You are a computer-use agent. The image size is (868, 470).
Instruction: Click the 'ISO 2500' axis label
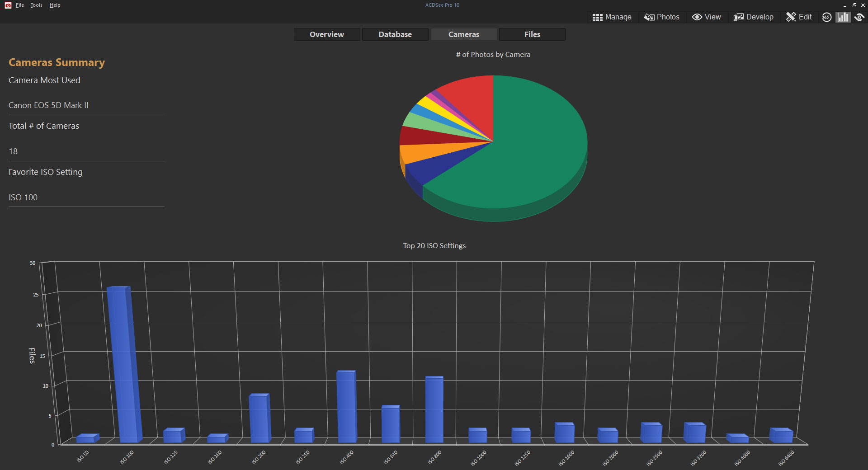pos(655,458)
